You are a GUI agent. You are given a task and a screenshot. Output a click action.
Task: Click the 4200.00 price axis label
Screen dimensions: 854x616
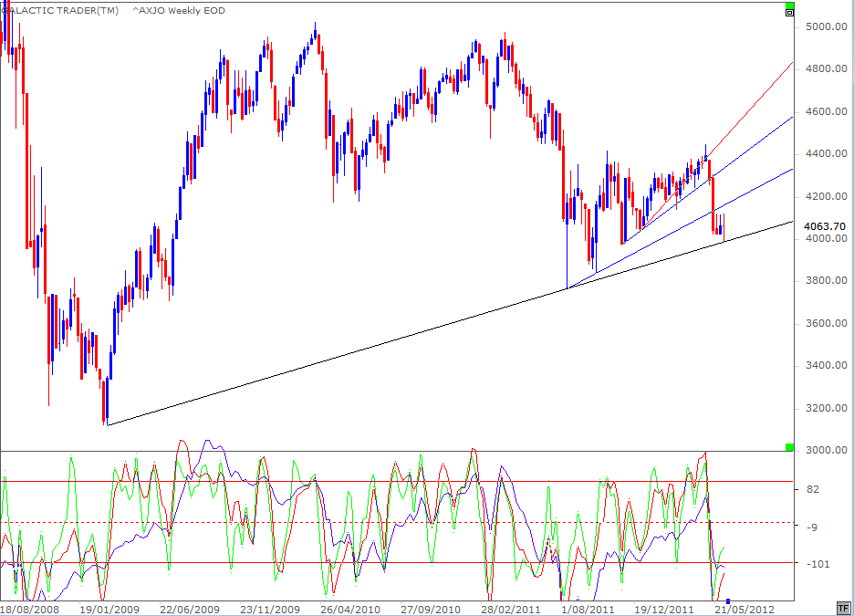point(827,196)
